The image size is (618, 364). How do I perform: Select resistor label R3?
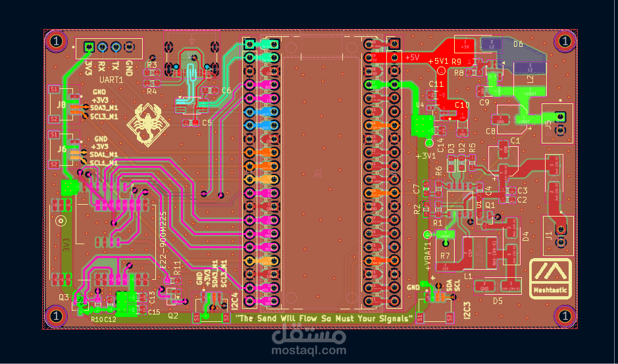pyautogui.click(x=152, y=65)
